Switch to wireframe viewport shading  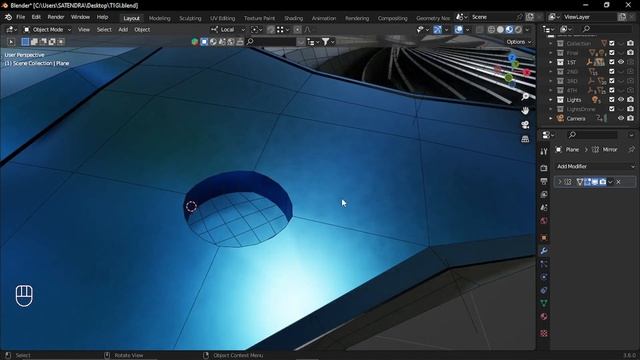point(491,30)
